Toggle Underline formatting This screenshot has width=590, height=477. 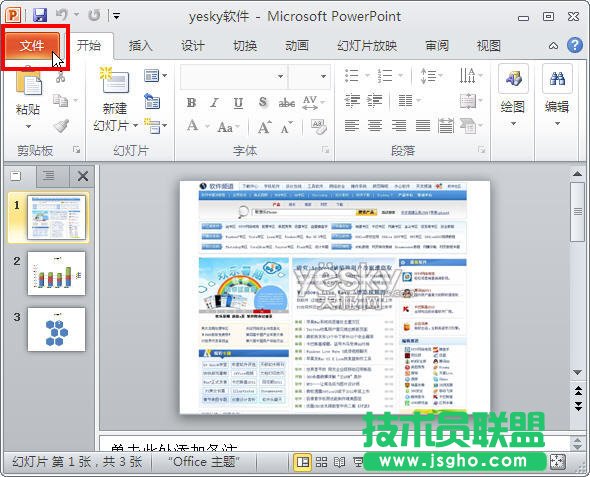tap(238, 102)
